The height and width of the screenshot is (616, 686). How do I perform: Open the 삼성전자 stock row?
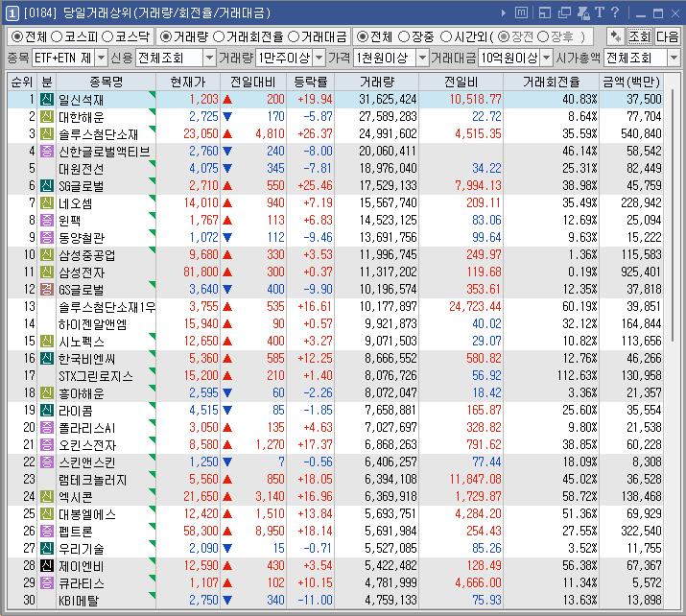click(x=335, y=272)
